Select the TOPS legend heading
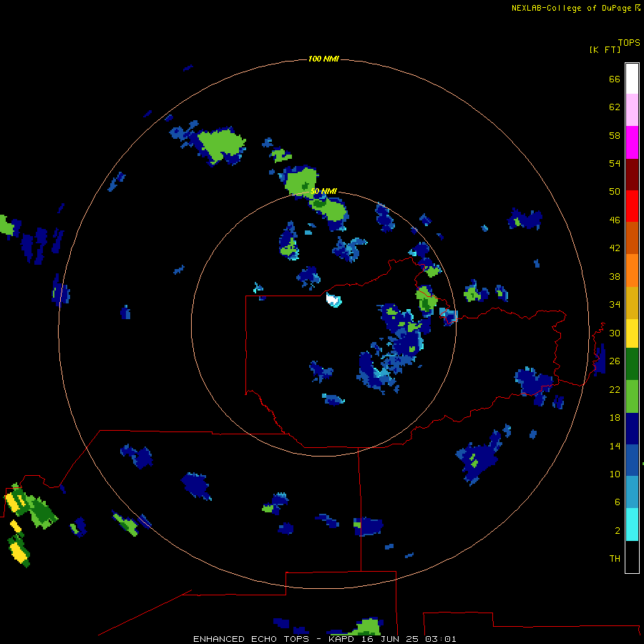The image size is (644, 644). point(629,43)
